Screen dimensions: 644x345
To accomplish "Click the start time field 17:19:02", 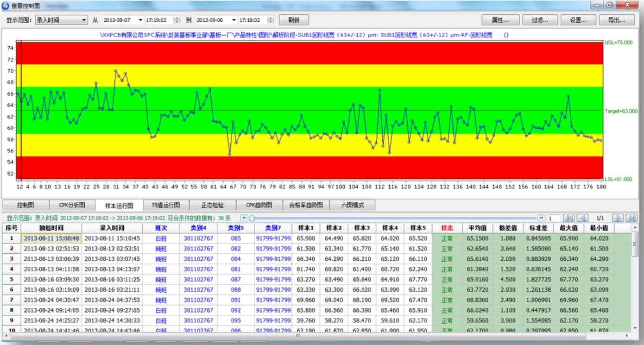I will [x=159, y=20].
